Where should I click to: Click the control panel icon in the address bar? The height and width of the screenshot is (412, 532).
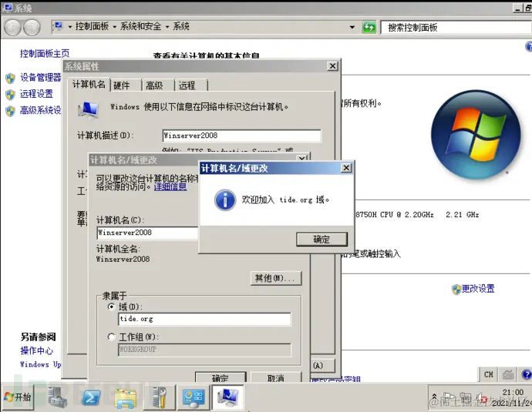click(x=59, y=26)
